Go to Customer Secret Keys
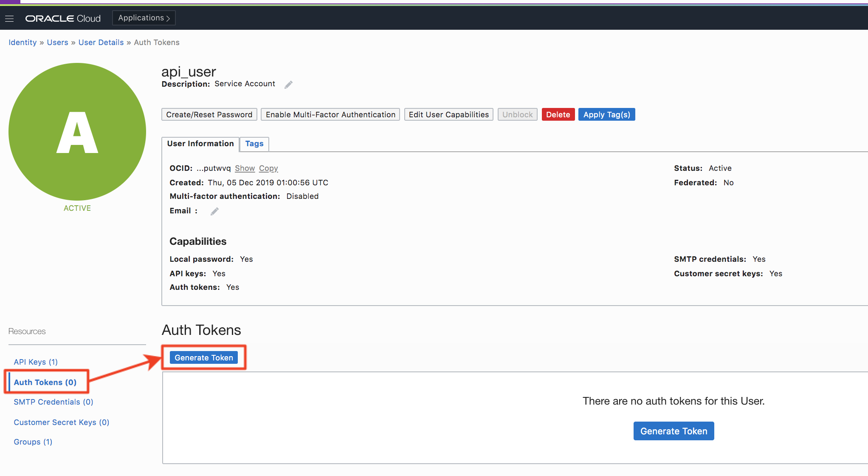The height and width of the screenshot is (476, 868). click(61, 422)
